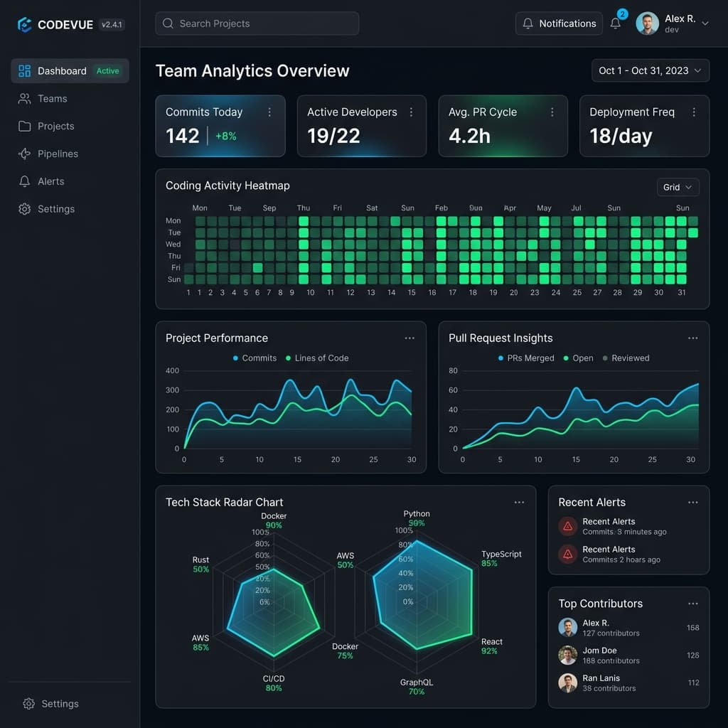This screenshot has height=728, width=728.
Task: Open Top Contributors ellipsis menu
Action: [x=692, y=603]
